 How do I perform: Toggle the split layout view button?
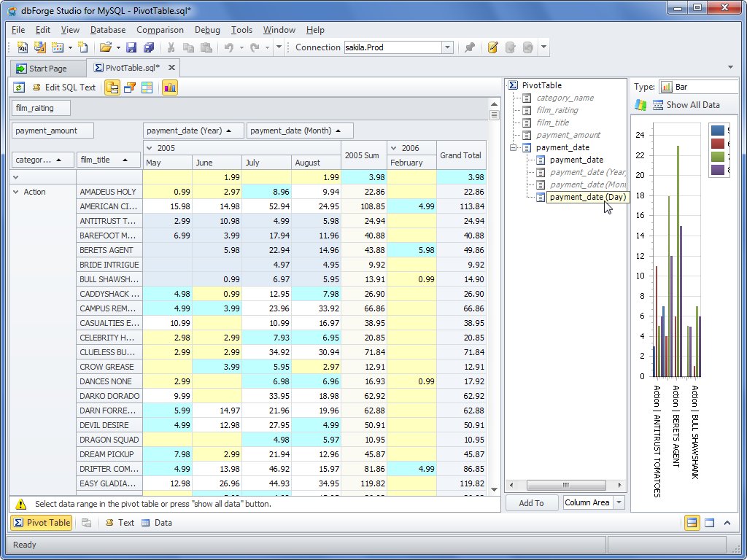tap(692, 523)
